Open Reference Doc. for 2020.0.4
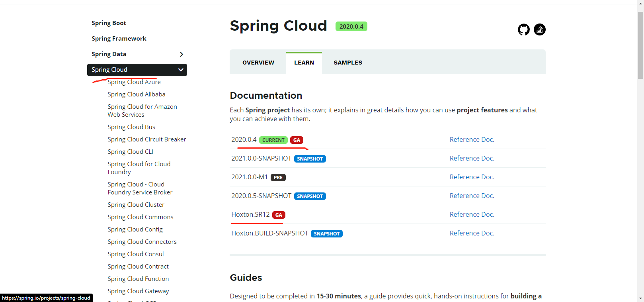 point(472,139)
